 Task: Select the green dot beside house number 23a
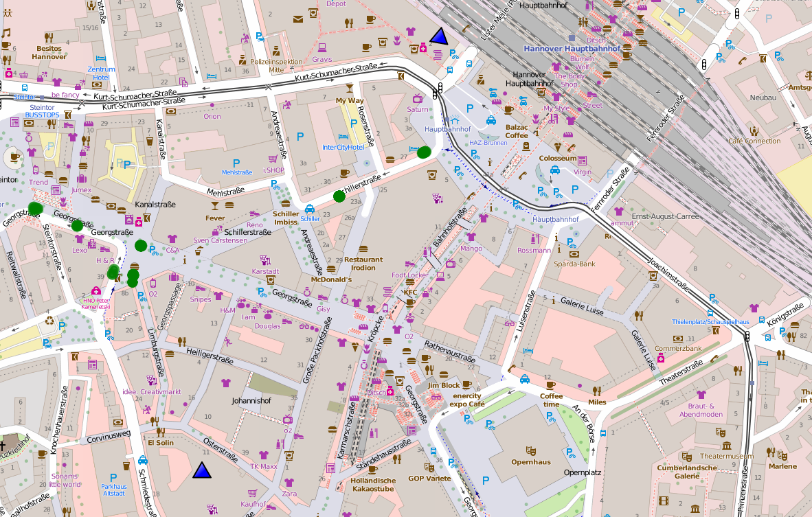pos(339,196)
